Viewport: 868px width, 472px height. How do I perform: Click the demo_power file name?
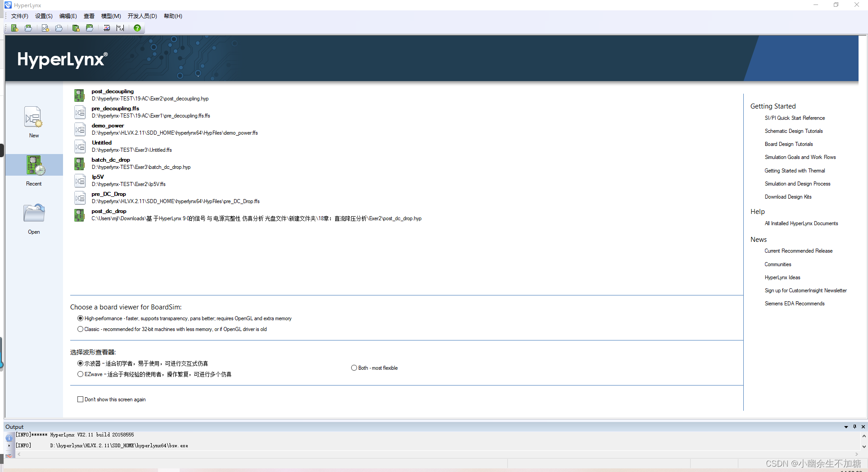click(108, 126)
